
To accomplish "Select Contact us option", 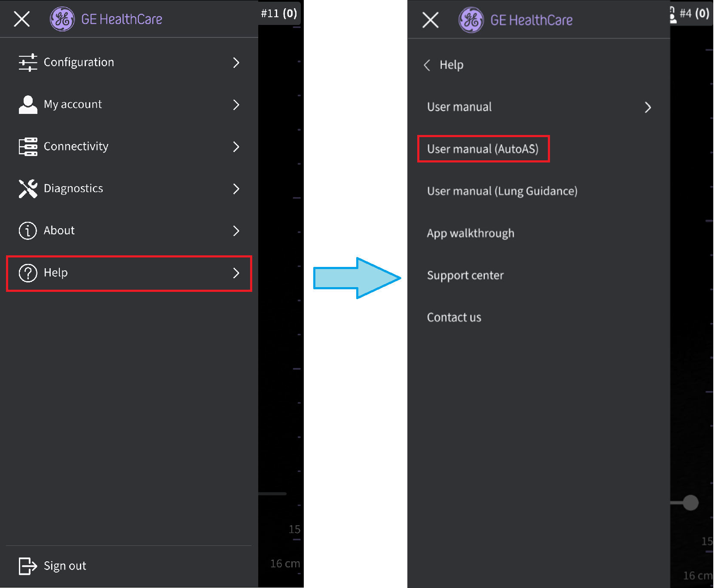I will [x=454, y=317].
